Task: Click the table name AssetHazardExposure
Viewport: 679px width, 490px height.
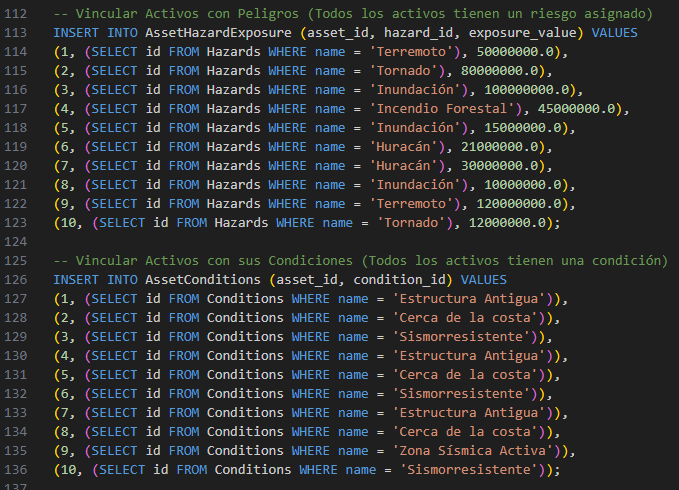Action: pyautogui.click(x=218, y=33)
